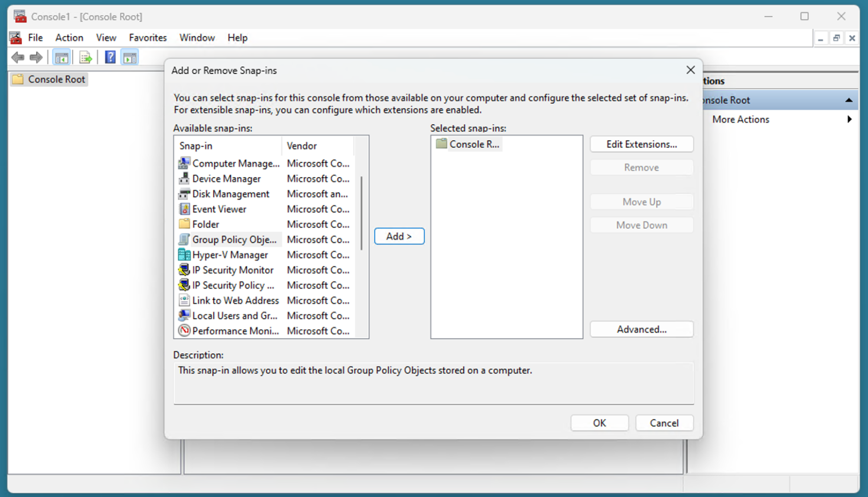
Task: Select the IP Security Monitor snap-in
Action: (x=233, y=270)
